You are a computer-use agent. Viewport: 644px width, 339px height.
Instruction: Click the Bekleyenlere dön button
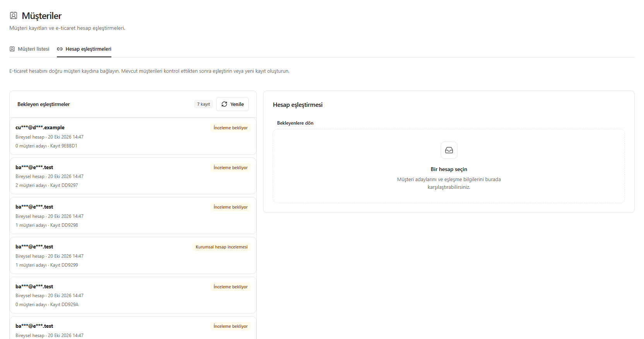295,123
